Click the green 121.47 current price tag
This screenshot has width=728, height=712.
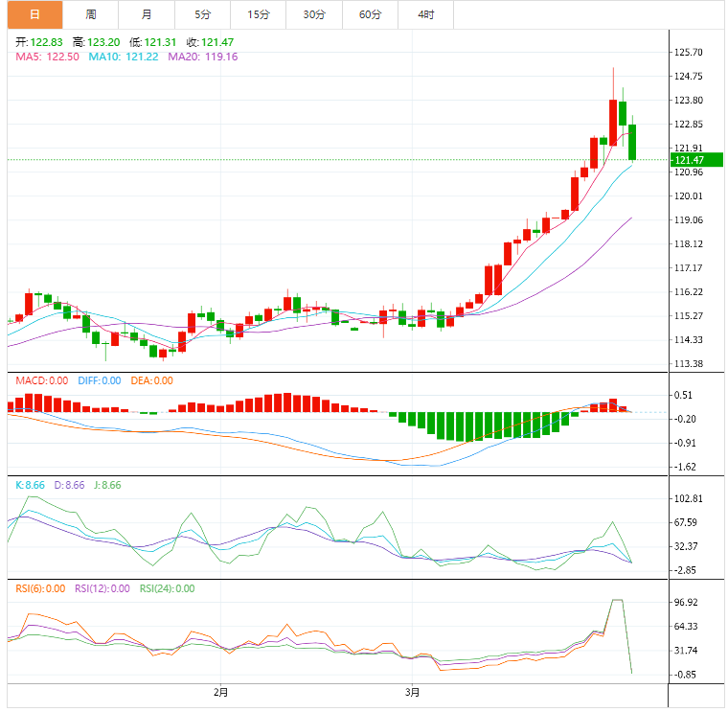click(696, 159)
